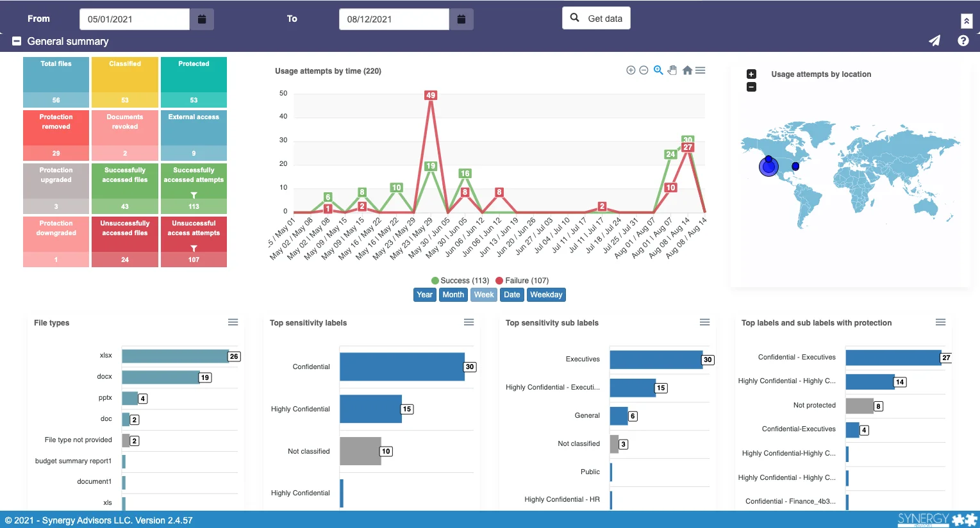Image resolution: width=980 pixels, height=528 pixels.
Task: Click the Confidential sensitivity label bar
Action: click(402, 367)
